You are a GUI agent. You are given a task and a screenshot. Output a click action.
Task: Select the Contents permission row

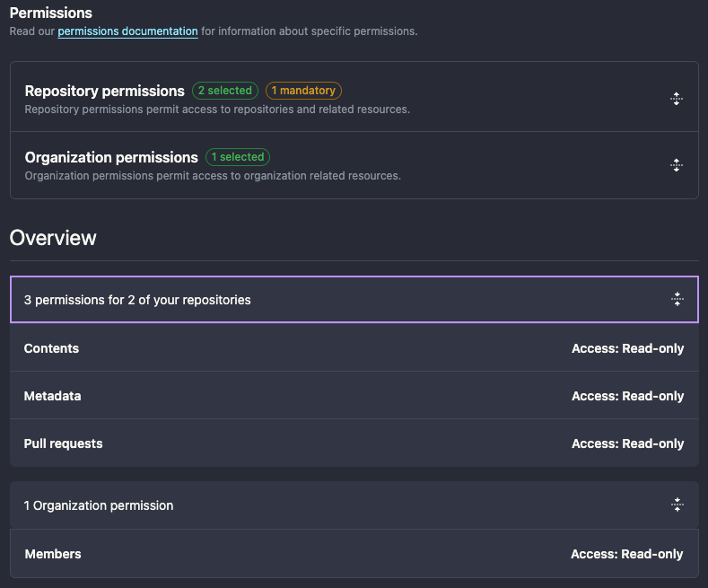pos(51,348)
